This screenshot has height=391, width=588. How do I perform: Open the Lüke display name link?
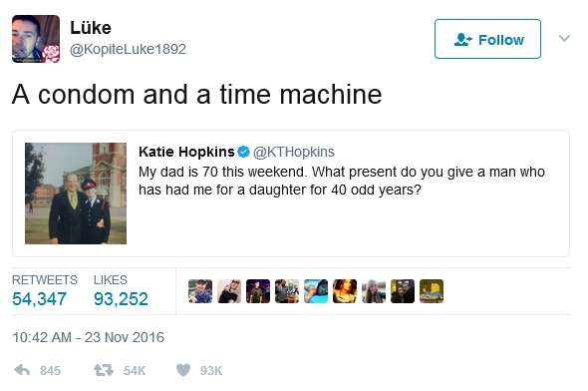(x=91, y=28)
